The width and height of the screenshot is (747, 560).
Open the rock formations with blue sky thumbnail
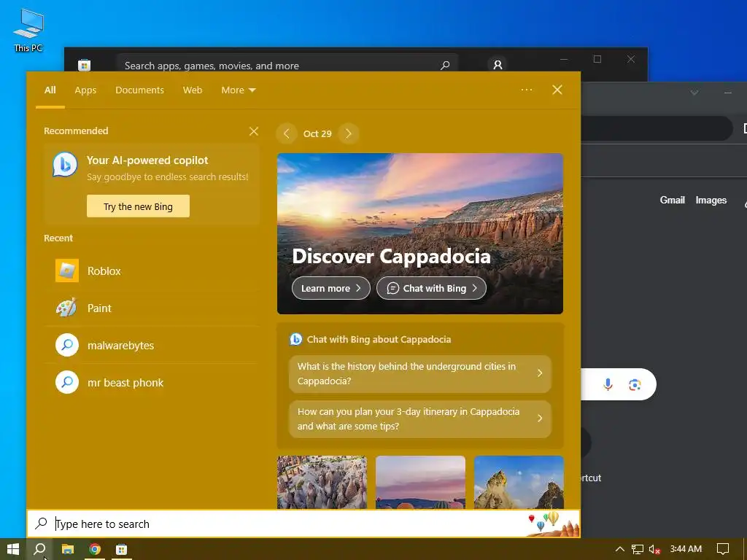click(x=519, y=483)
